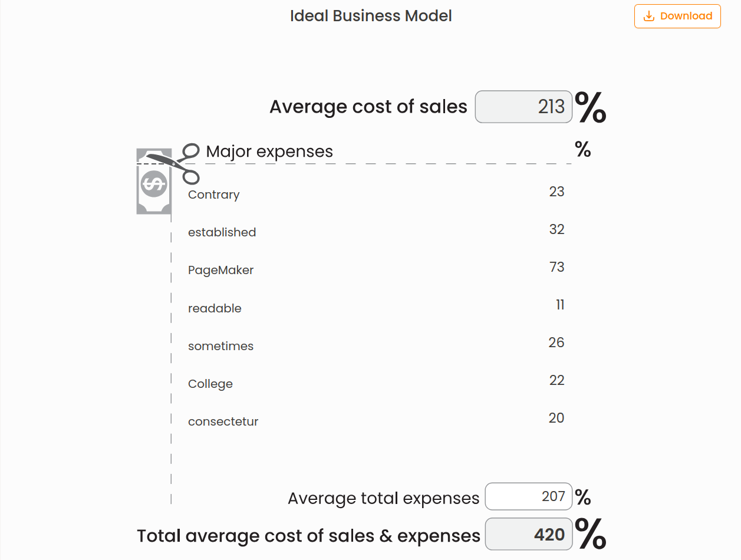741x560 pixels.
Task: Select the Total average cost 420 field
Action: (x=528, y=534)
